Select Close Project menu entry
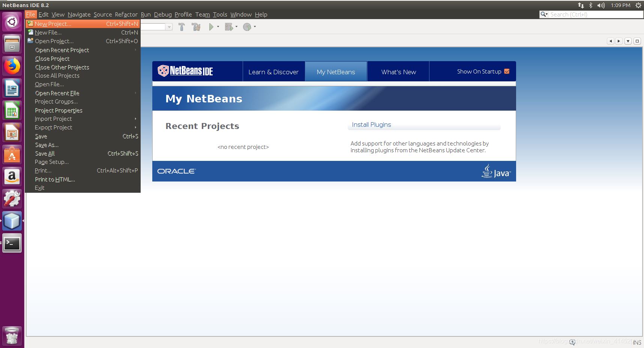The width and height of the screenshot is (644, 348). pyautogui.click(x=83, y=58)
